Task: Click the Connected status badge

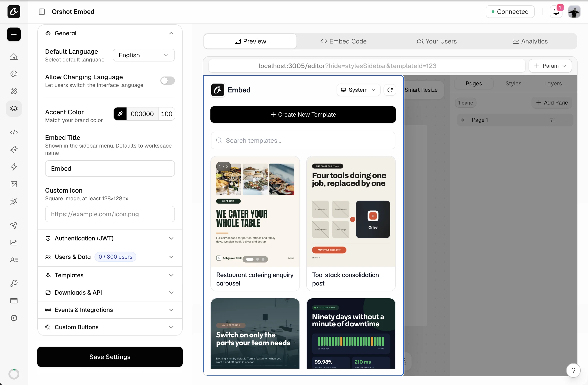Action: (510, 12)
